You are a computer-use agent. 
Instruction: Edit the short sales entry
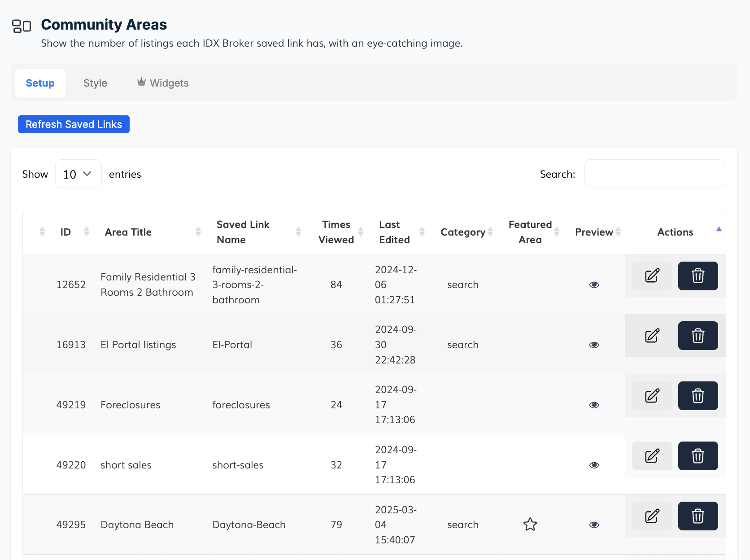click(x=652, y=456)
